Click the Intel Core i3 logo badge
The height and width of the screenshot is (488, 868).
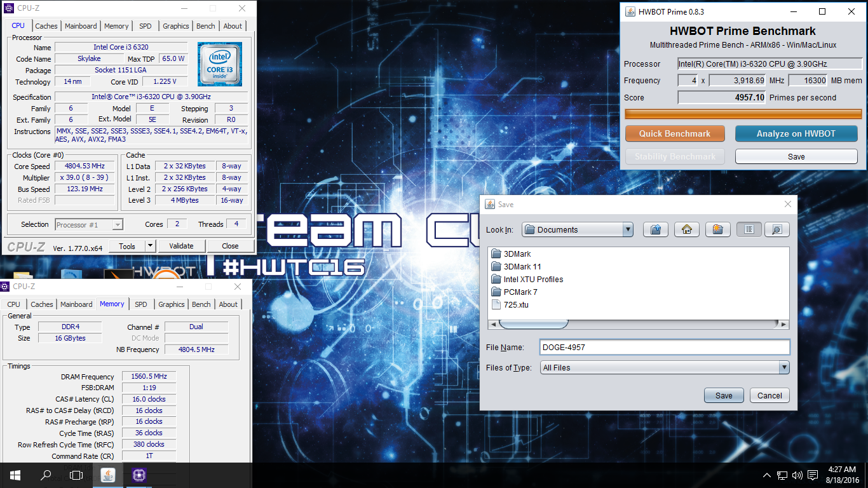coord(220,64)
